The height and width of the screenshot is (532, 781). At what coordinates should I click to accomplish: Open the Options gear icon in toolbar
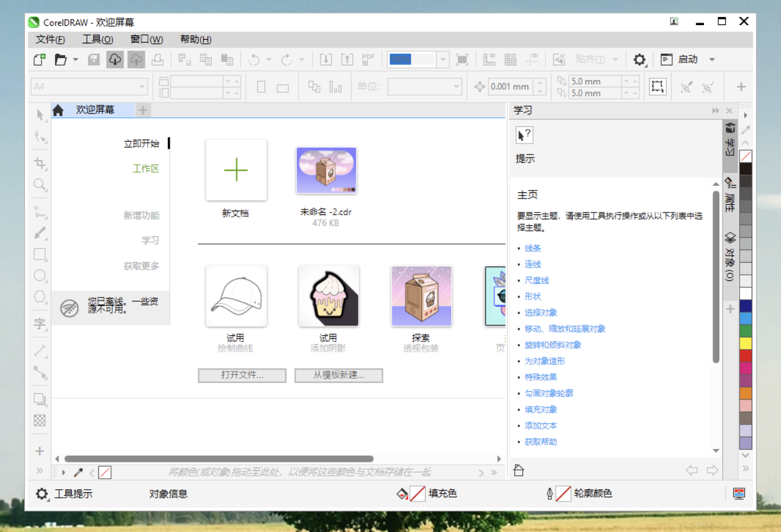click(x=639, y=59)
